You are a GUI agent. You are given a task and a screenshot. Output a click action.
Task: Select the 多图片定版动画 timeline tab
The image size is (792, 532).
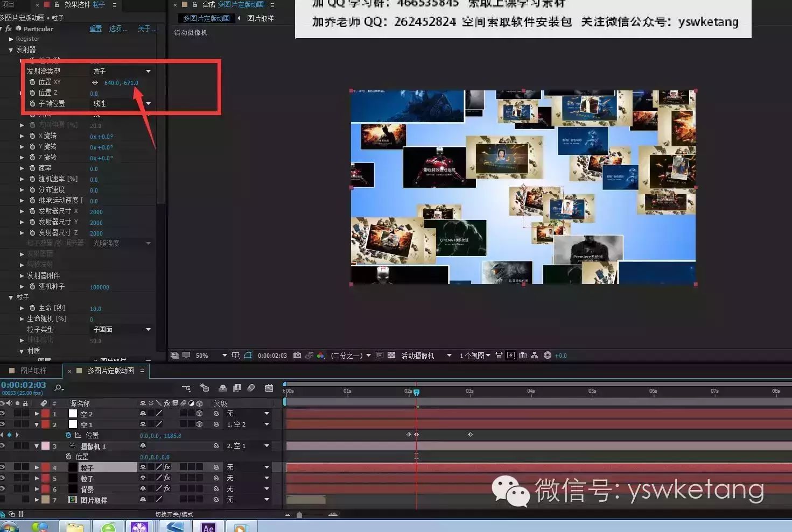point(110,371)
